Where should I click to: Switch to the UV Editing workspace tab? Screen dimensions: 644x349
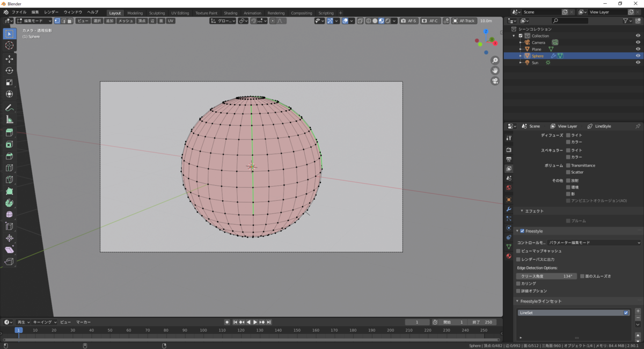[x=180, y=13]
